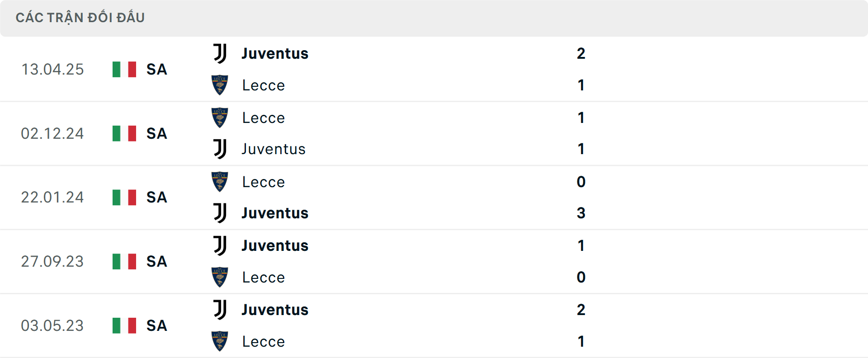The width and height of the screenshot is (868, 358).
Task: Click the Italy flag next to 02.12.24
Action: point(124,133)
